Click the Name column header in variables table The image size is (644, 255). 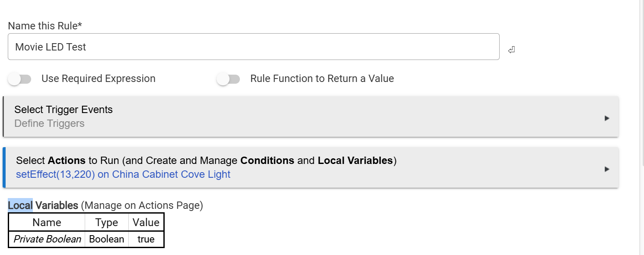(x=47, y=222)
